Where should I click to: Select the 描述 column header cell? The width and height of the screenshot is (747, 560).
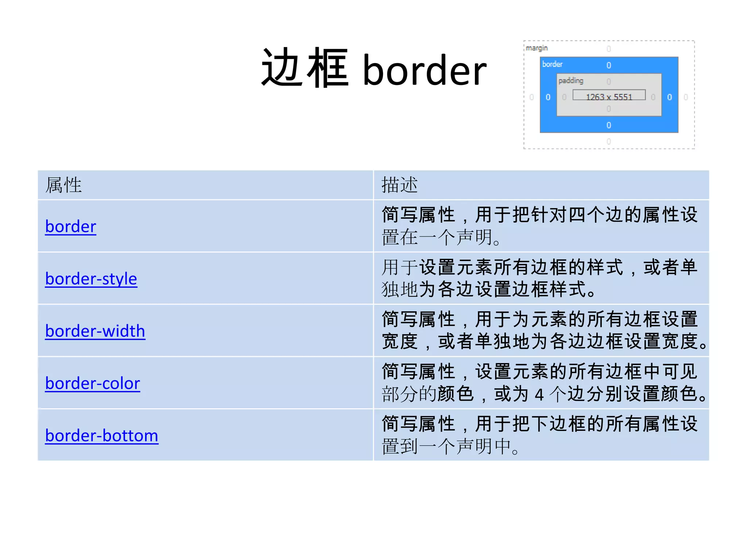542,185
